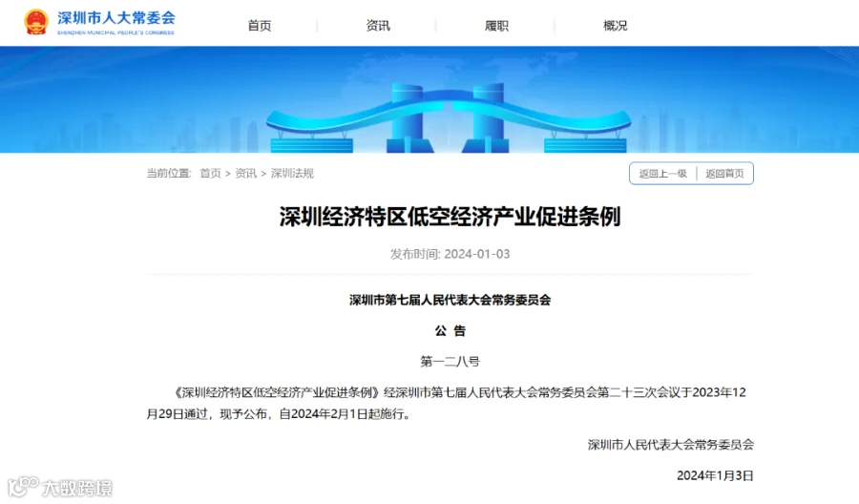The width and height of the screenshot is (859, 504).
Task: Click the national emblem logo icon
Action: point(36,23)
